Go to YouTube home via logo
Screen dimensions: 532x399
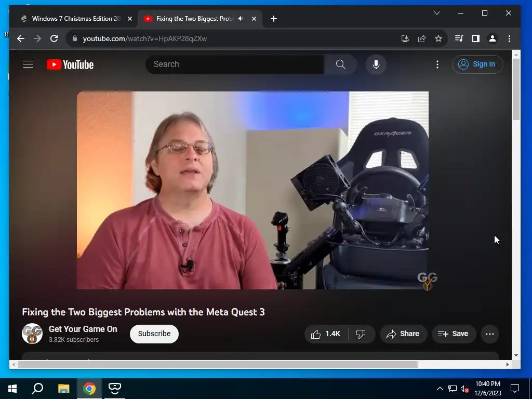click(70, 64)
